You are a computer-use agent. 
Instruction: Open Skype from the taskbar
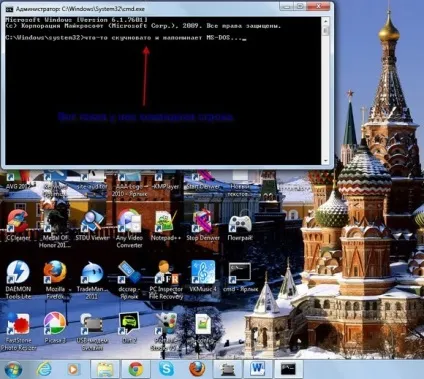click(x=166, y=369)
